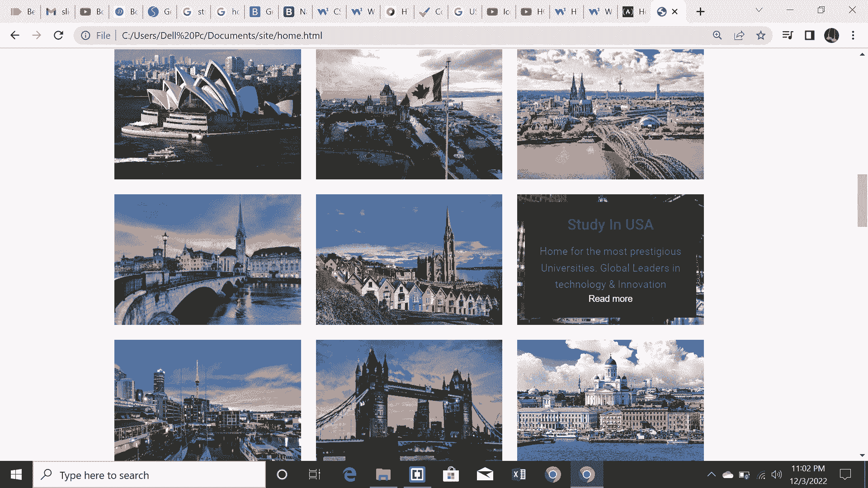Click the browser Back arrow
Screen dimensions: 868x488
point(15,35)
